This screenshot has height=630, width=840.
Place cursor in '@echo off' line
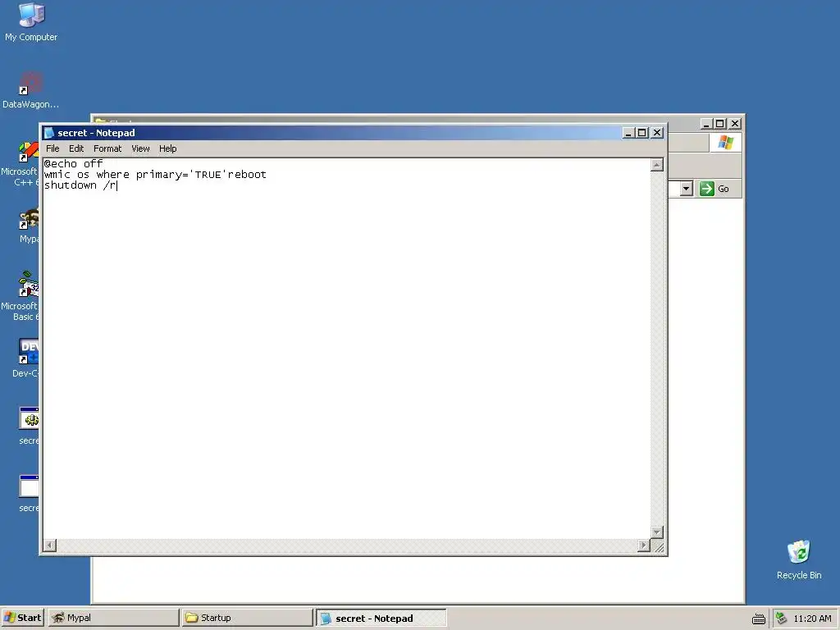point(73,164)
